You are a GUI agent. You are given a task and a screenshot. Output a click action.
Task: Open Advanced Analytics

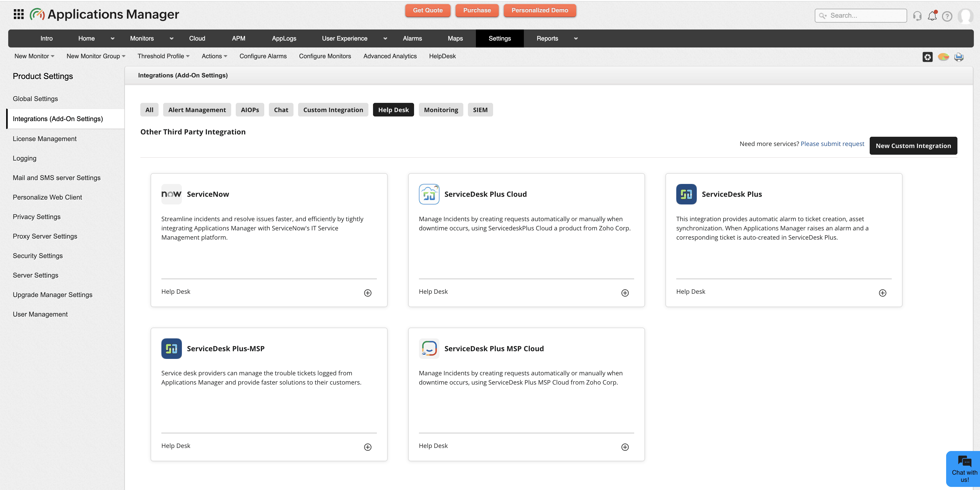click(x=390, y=56)
